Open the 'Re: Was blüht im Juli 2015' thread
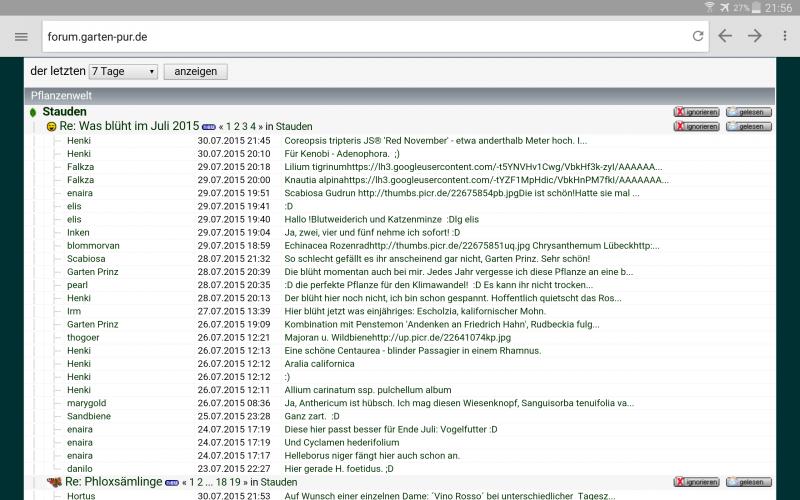Viewport: 800px width, 500px height. coord(129,127)
